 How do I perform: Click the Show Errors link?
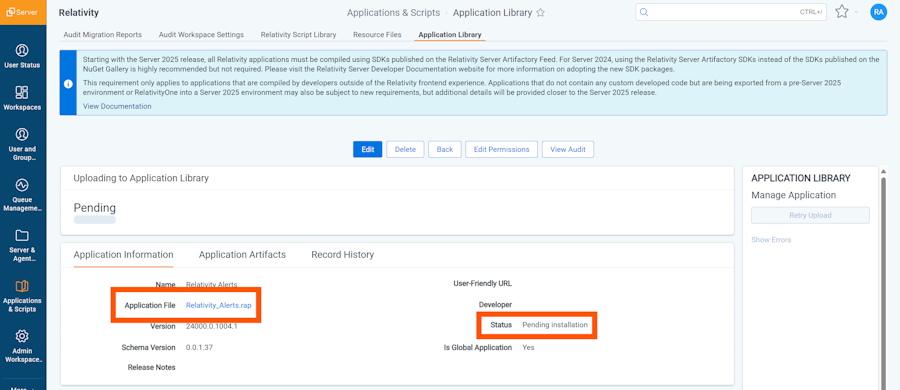[x=771, y=240]
